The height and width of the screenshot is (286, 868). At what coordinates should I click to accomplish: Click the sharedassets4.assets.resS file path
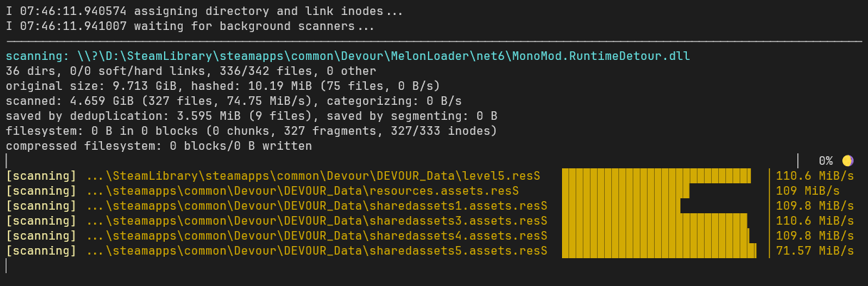317,235
